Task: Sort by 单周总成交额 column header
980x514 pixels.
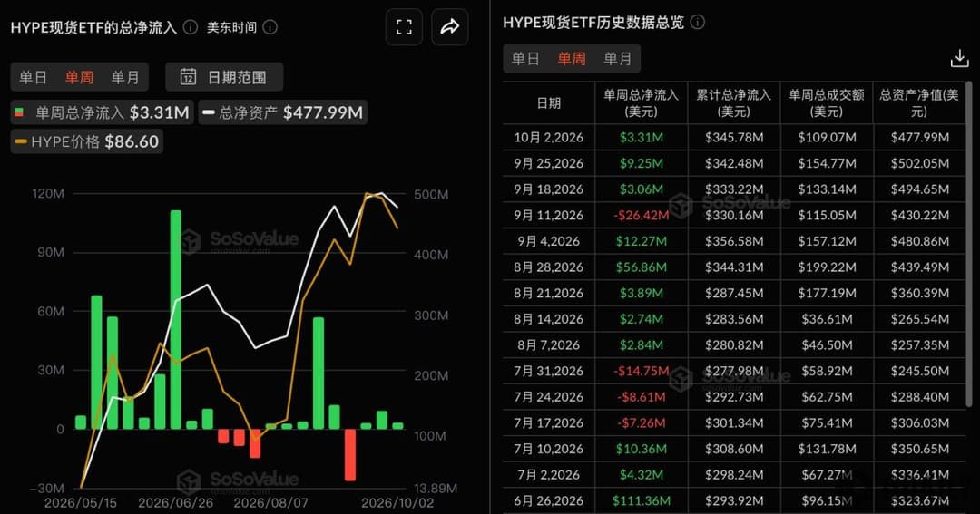Action: click(x=827, y=103)
